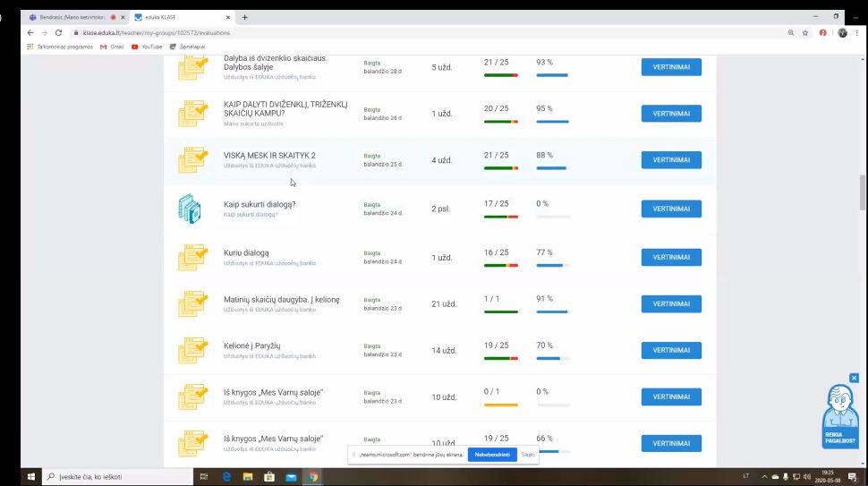
Task: Click the browser address bar
Action: tap(403, 32)
